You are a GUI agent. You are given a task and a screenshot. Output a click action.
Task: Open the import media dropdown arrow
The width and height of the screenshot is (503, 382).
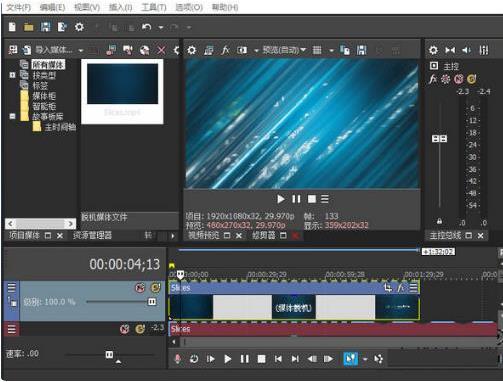[81, 51]
